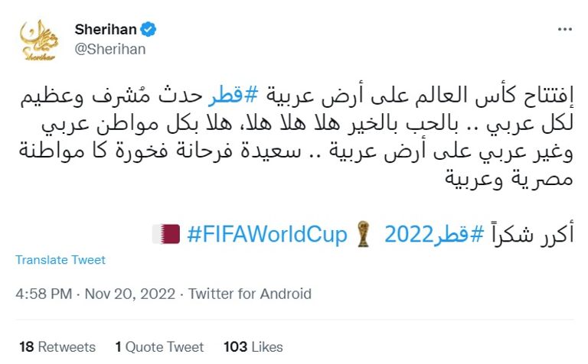
Task: Open the Sherihan display name profile link
Action: pyautogui.click(x=106, y=30)
